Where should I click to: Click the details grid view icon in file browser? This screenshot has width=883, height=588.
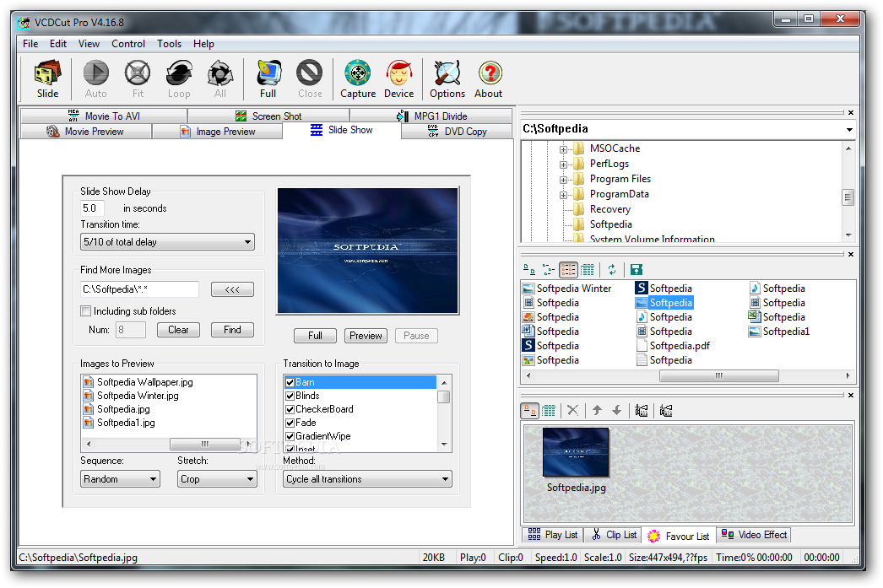point(588,270)
